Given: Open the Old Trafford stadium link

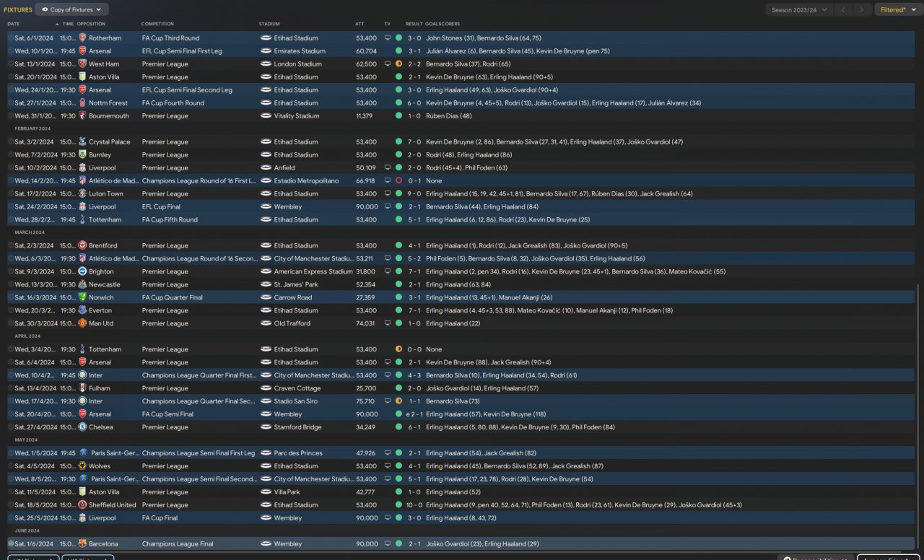Looking at the screenshot, I should [292, 324].
